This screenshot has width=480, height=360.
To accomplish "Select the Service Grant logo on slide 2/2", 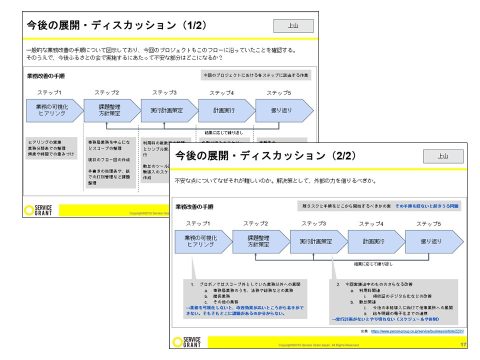I will (187, 342).
